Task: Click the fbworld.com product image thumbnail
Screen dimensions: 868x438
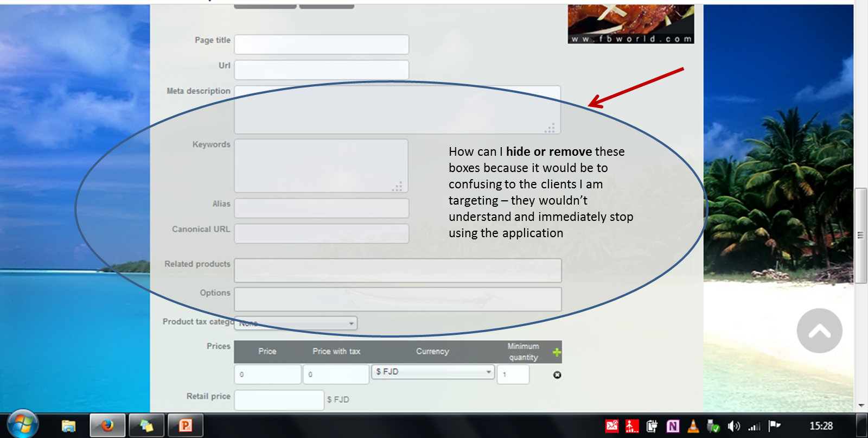Action: 631,24
